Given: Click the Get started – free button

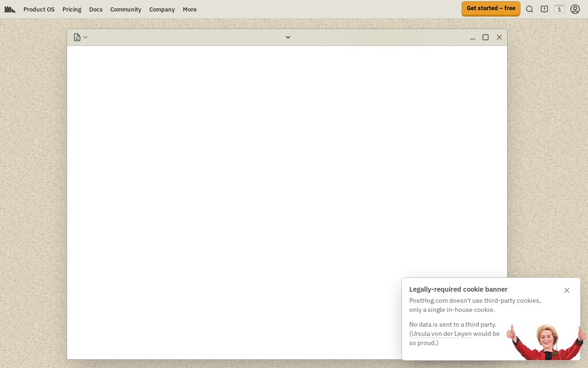Looking at the screenshot, I should [491, 8].
